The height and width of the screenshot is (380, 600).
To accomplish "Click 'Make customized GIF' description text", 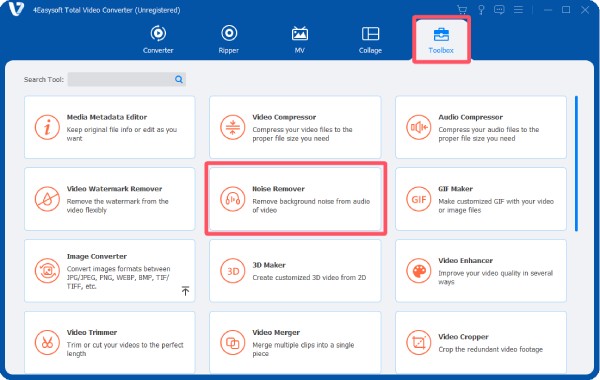I will 496,205.
